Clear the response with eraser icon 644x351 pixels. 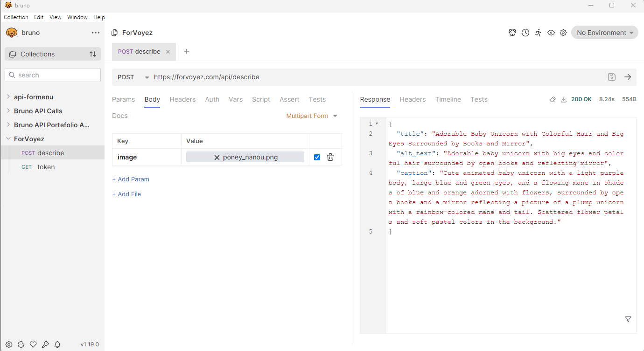click(x=553, y=100)
